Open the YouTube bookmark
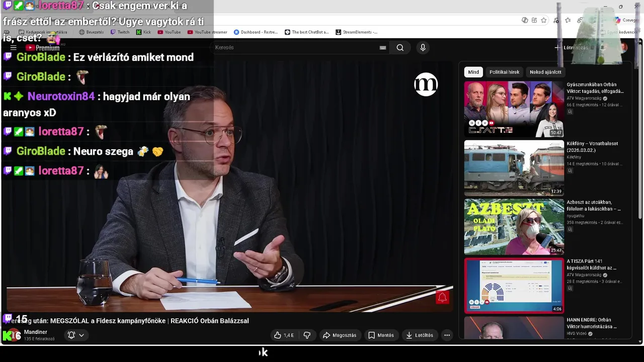The height and width of the screenshot is (362, 644). tap(169, 32)
